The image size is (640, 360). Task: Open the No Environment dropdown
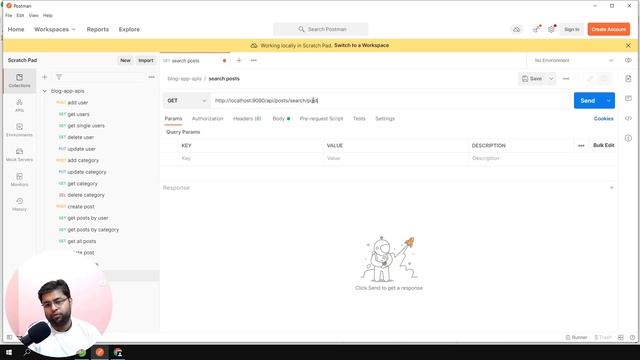point(573,60)
